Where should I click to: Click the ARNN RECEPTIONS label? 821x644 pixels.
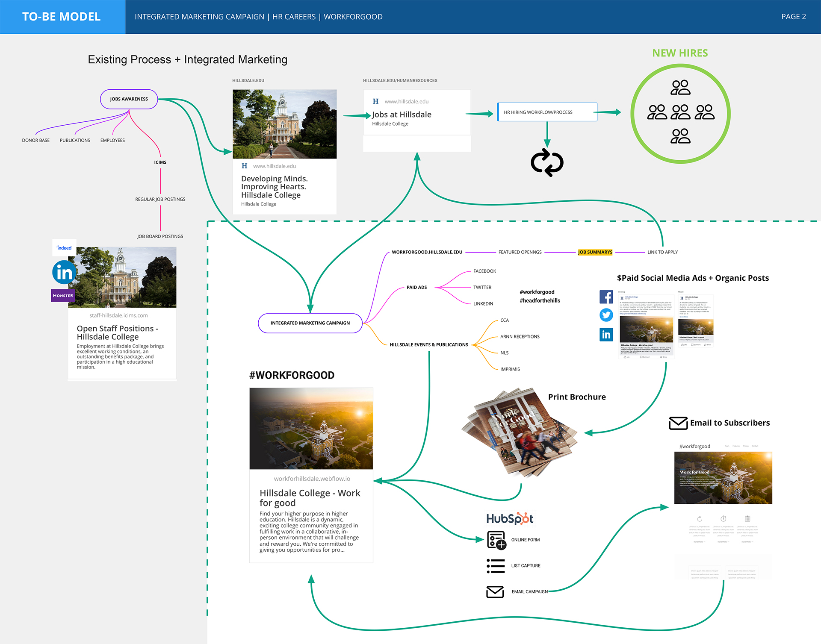tap(520, 337)
